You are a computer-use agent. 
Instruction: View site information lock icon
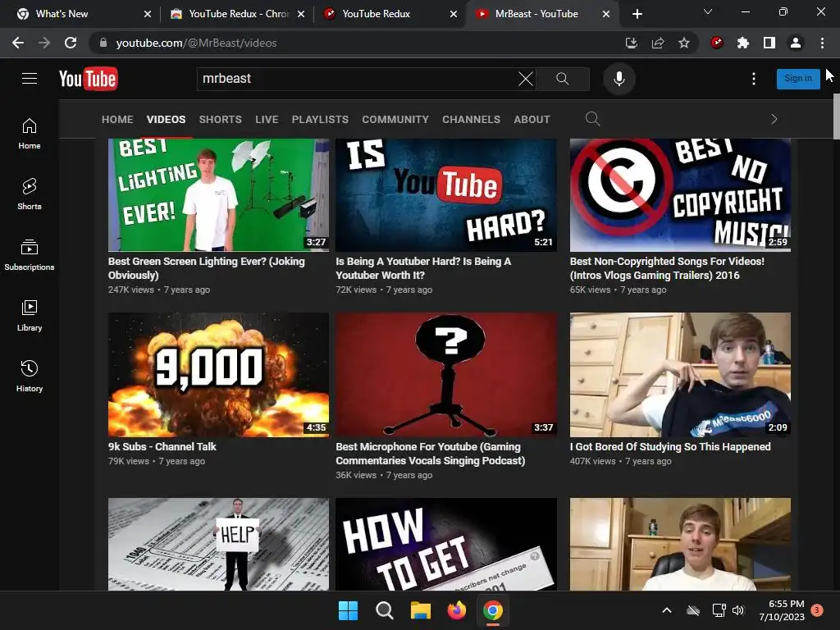pyautogui.click(x=103, y=43)
